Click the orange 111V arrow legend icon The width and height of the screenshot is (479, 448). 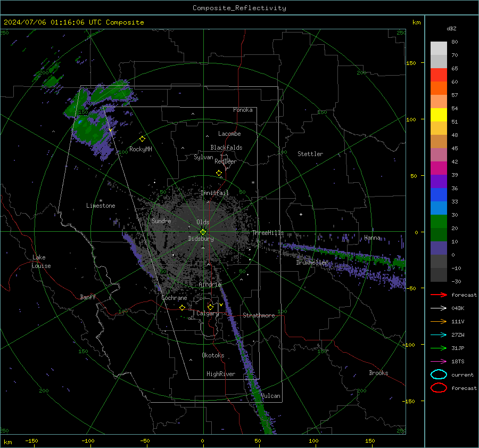tap(439, 321)
